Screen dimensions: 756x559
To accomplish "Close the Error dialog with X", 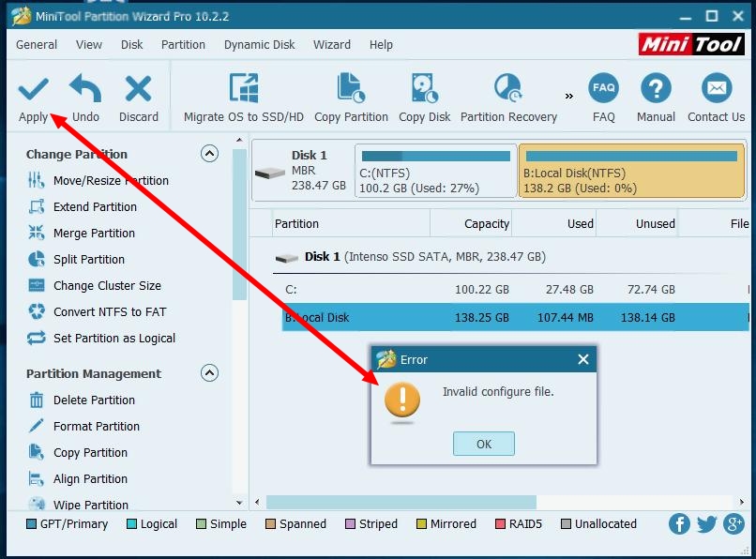I will click(x=582, y=359).
